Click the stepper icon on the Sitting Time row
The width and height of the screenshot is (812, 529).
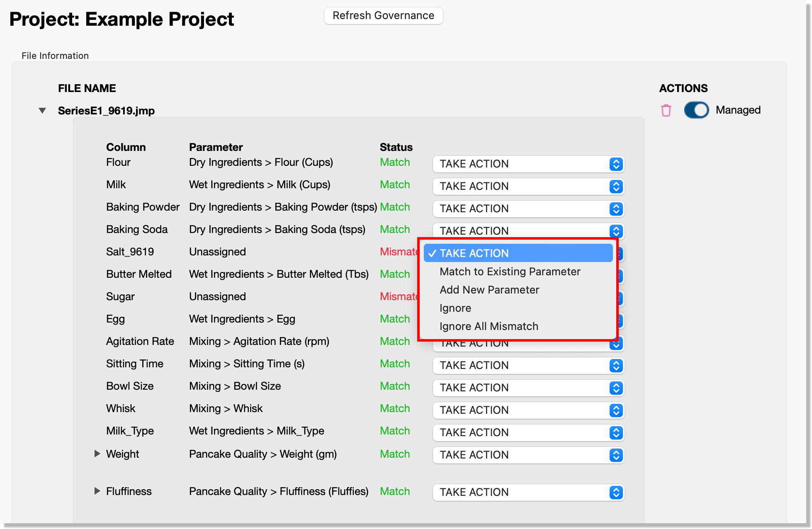(x=616, y=365)
